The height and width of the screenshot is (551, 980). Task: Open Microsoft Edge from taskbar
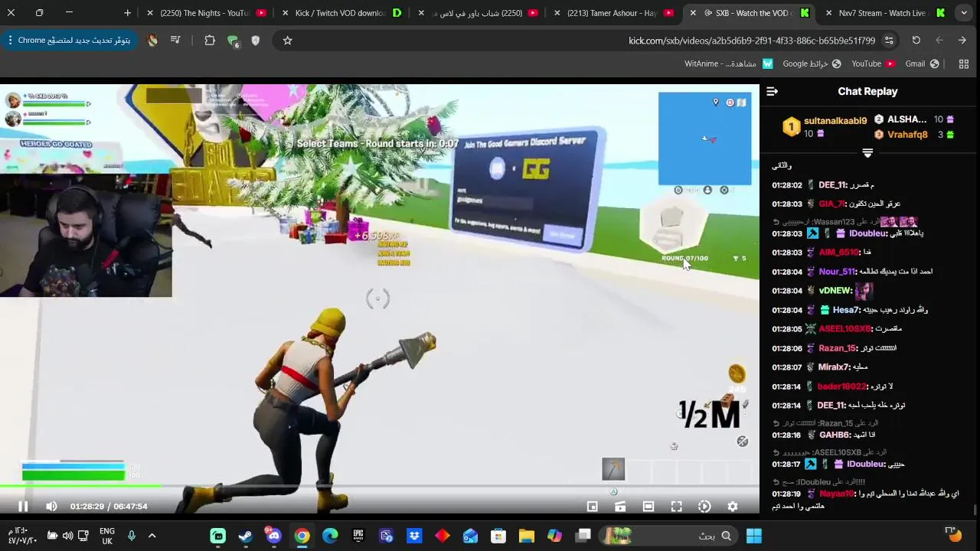click(330, 536)
